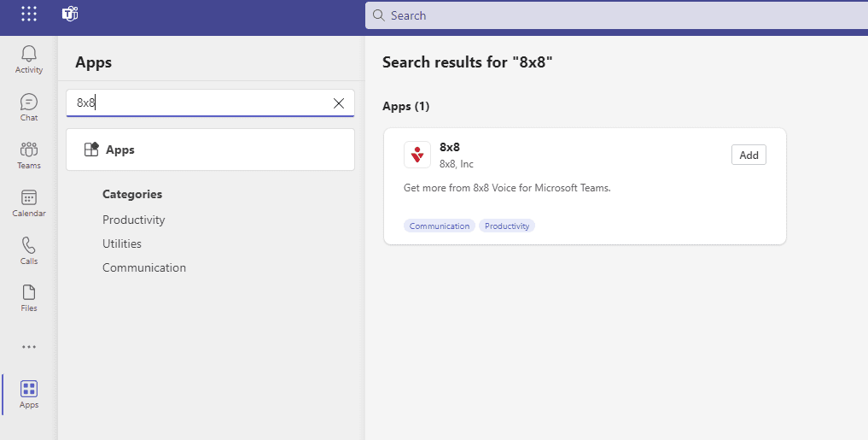Filter by Productivity category

point(133,220)
